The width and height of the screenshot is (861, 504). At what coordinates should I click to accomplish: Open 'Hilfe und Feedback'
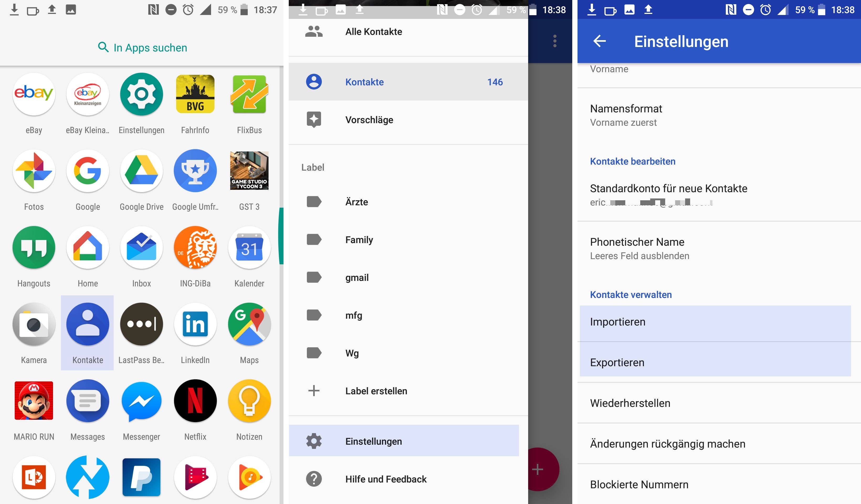[386, 479]
